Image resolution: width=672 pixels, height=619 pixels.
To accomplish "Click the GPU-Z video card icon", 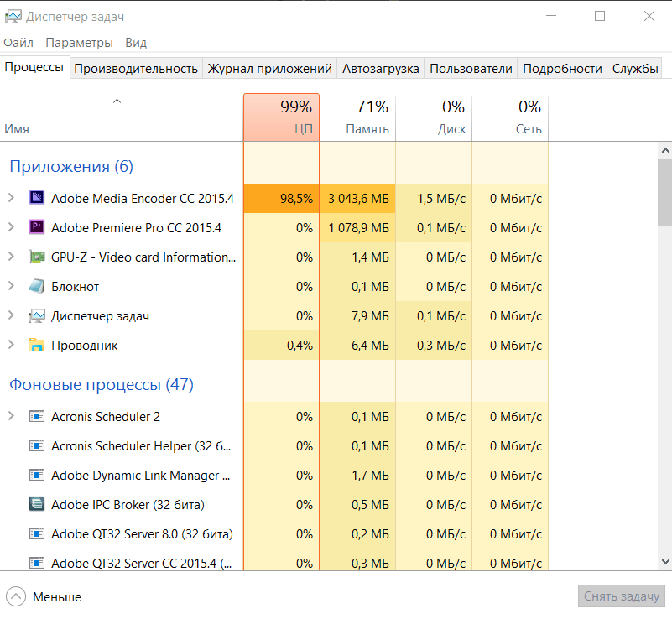I will pos(37,257).
